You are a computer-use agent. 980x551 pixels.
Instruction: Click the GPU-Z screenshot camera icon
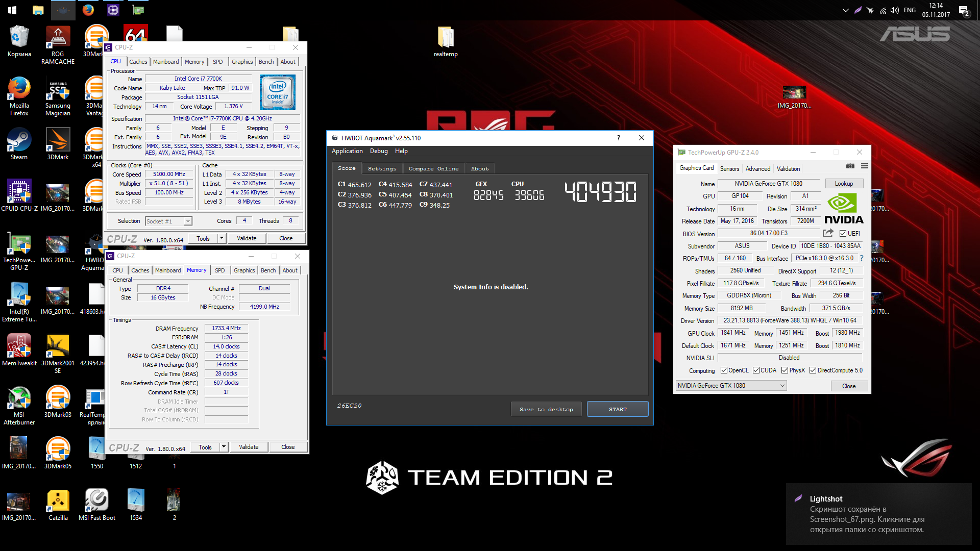(850, 166)
